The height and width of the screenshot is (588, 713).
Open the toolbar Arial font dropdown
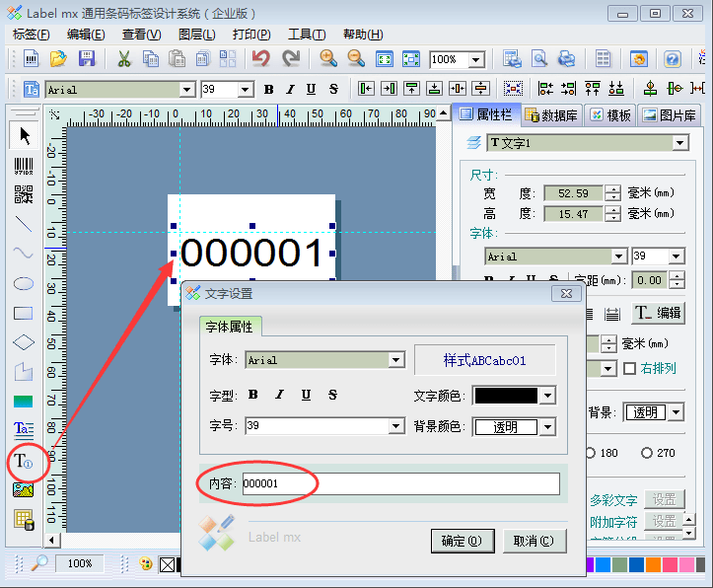pos(187,90)
